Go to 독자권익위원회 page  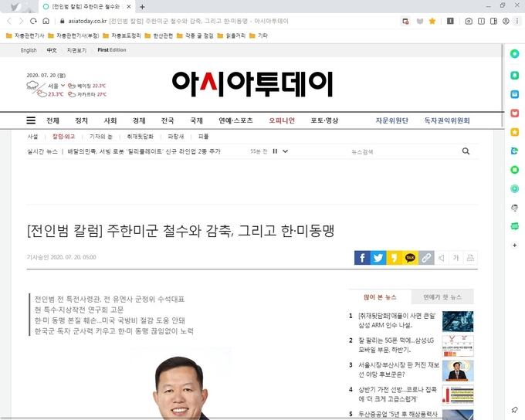[447, 120]
